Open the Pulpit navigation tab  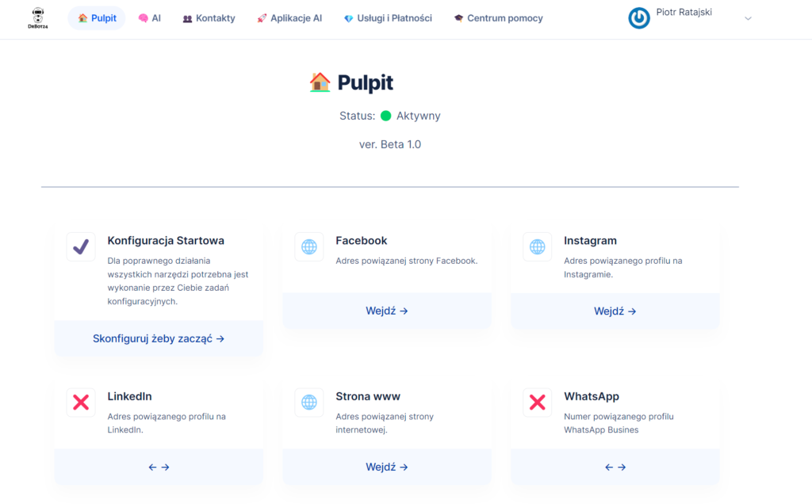pyautogui.click(x=97, y=18)
